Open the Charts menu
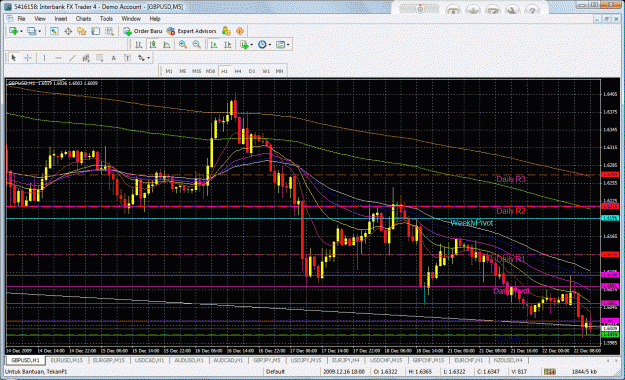Viewport: 625px width, 380px height. pyautogui.click(x=83, y=19)
